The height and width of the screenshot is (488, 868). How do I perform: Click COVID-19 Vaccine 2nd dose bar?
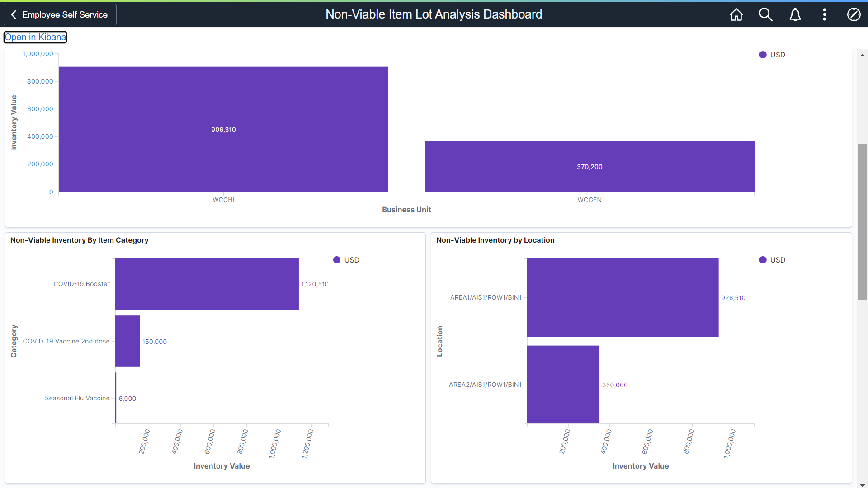pyautogui.click(x=127, y=341)
